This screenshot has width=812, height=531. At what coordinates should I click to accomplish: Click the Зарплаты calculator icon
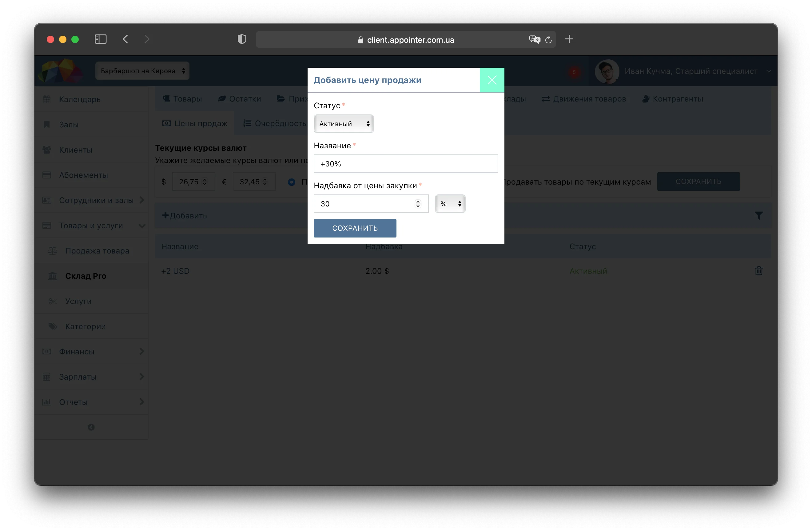[x=47, y=377]
